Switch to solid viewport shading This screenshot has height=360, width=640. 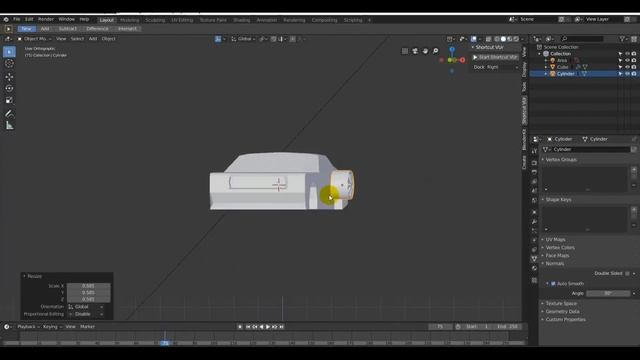coord(503,39)
